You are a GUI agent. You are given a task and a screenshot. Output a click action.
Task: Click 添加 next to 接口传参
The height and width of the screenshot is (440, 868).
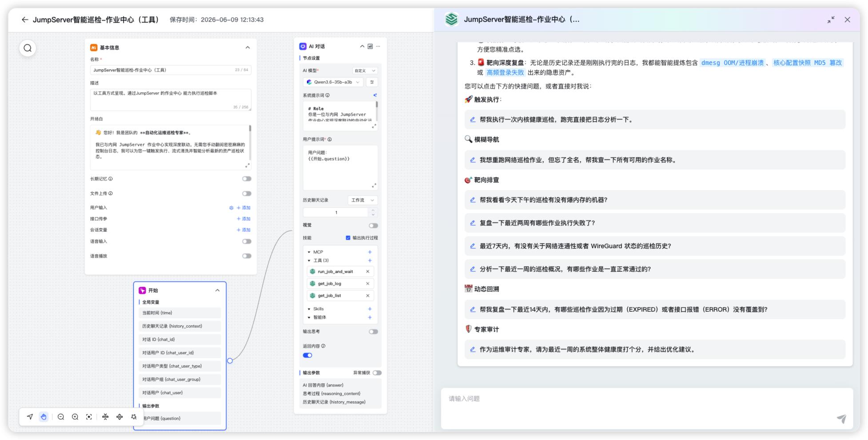tap(244, 218)
